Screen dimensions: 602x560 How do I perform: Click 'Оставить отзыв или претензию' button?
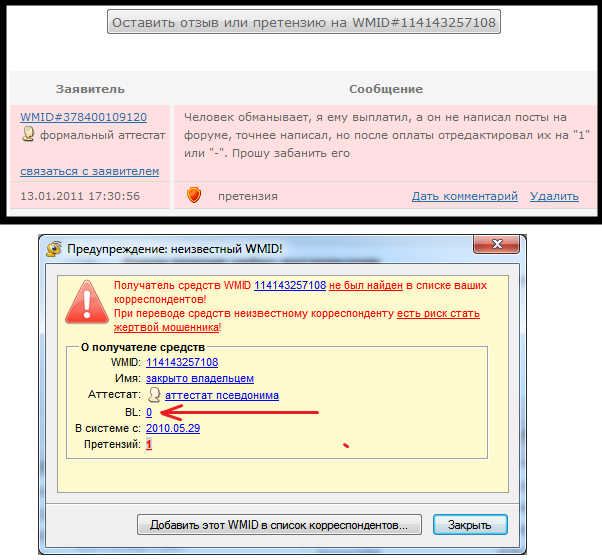coord(304,22)
